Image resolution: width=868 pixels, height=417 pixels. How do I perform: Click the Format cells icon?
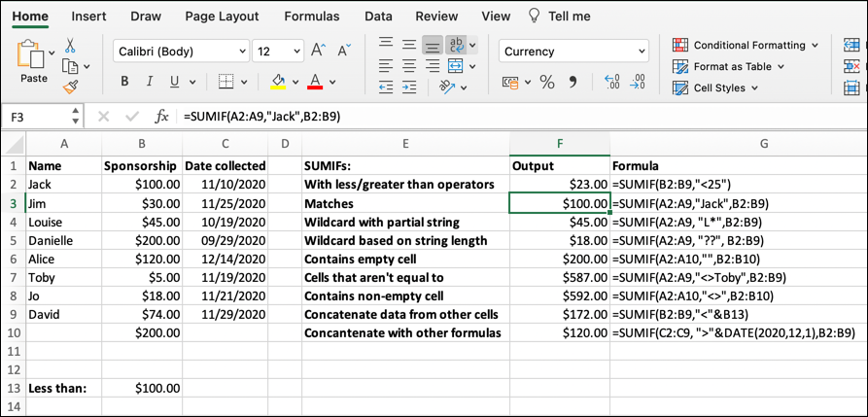[851, 87]
